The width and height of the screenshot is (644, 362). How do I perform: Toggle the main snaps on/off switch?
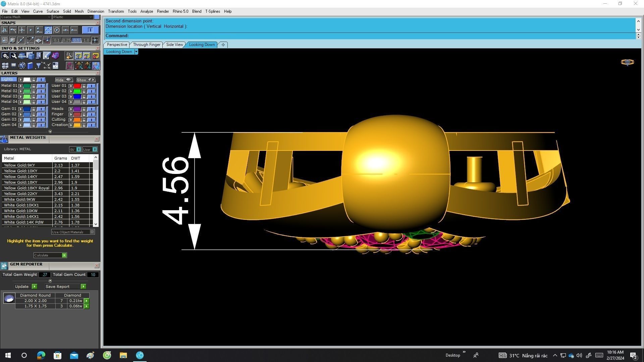tap(90, 30)
